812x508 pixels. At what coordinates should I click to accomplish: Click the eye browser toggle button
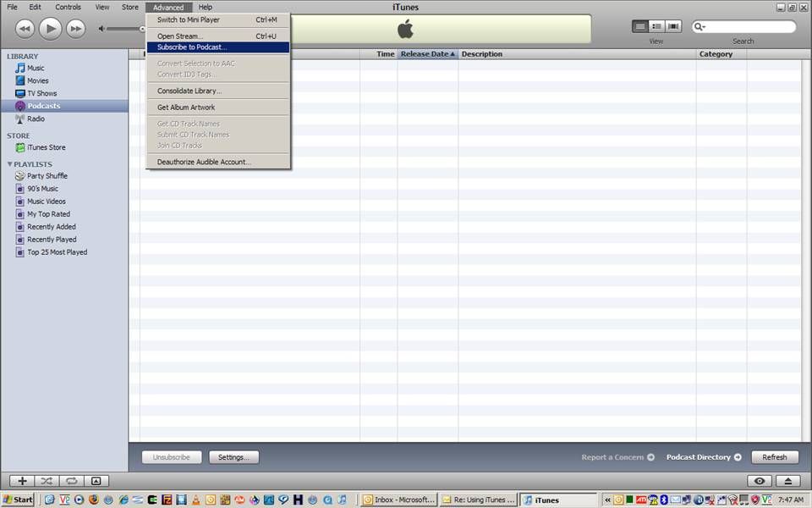point(760,481)
